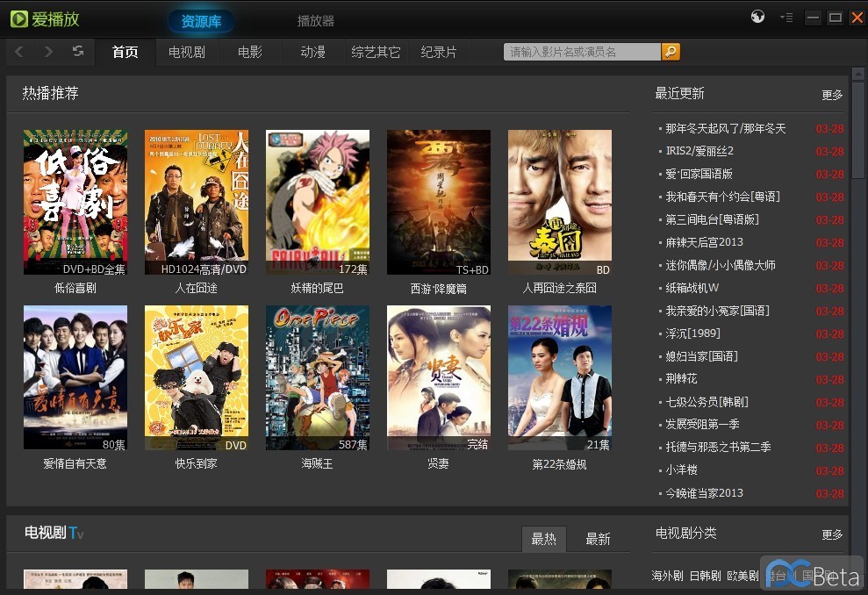Click the globe icon in the title bar
Screen dimensions: 868x595
[x=757, y=17]
